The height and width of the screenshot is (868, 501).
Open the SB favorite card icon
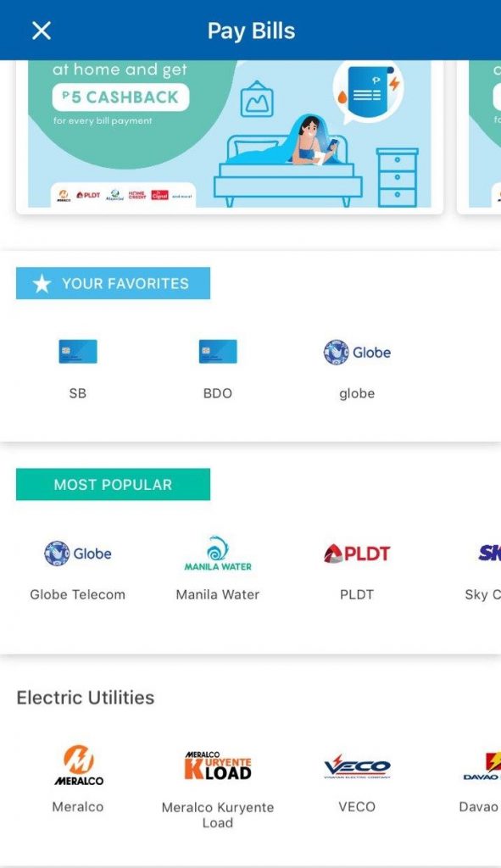pyautogui.click(x=78, y=352)
